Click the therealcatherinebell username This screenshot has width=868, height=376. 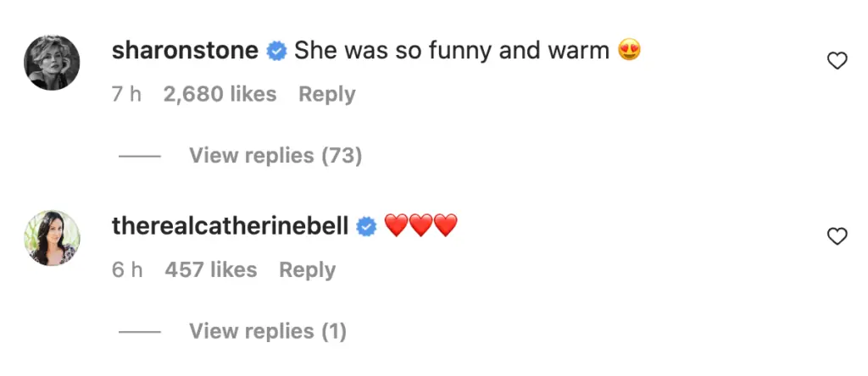[x=230, y=226]
